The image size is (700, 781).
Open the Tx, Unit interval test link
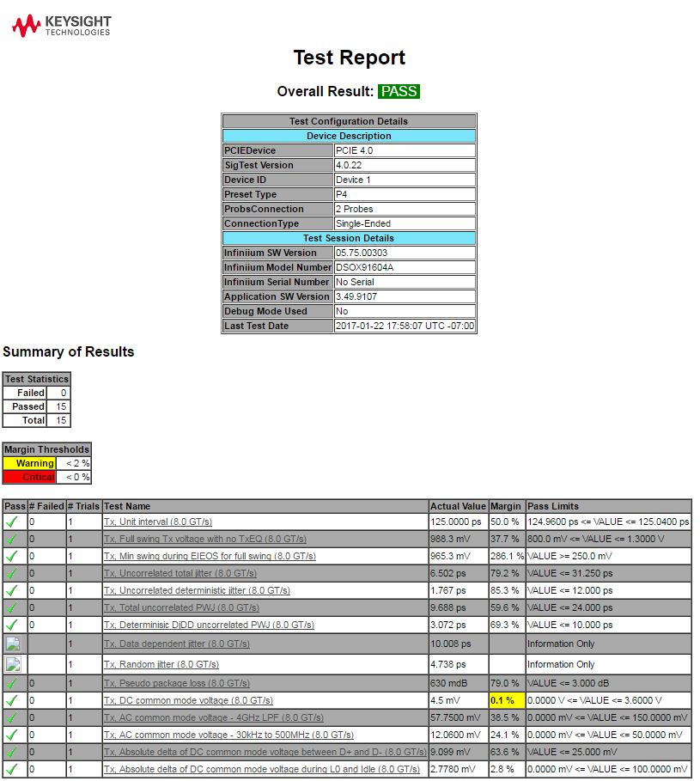157,522
